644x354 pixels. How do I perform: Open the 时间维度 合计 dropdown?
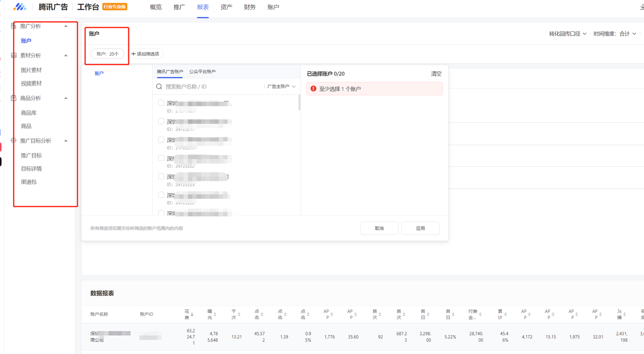pos(615,34)
